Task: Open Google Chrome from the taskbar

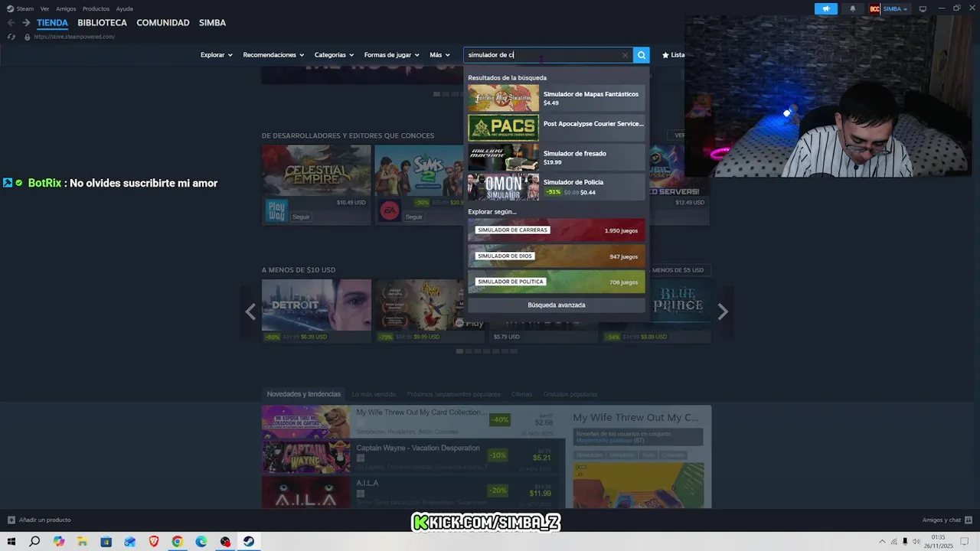Action: (x=178, y=542)
